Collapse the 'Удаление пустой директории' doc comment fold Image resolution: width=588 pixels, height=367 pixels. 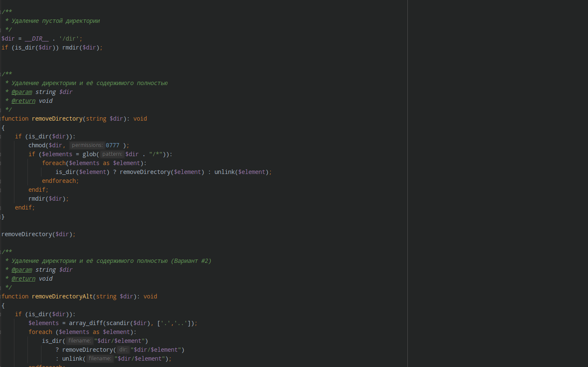click(1, 11)
